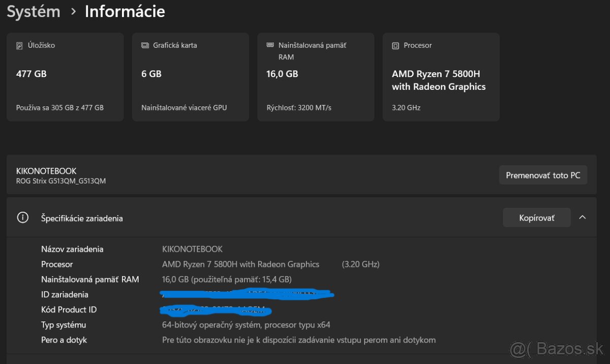
Task: Click the Typ systému 64-bitový value
Action: 246,325
